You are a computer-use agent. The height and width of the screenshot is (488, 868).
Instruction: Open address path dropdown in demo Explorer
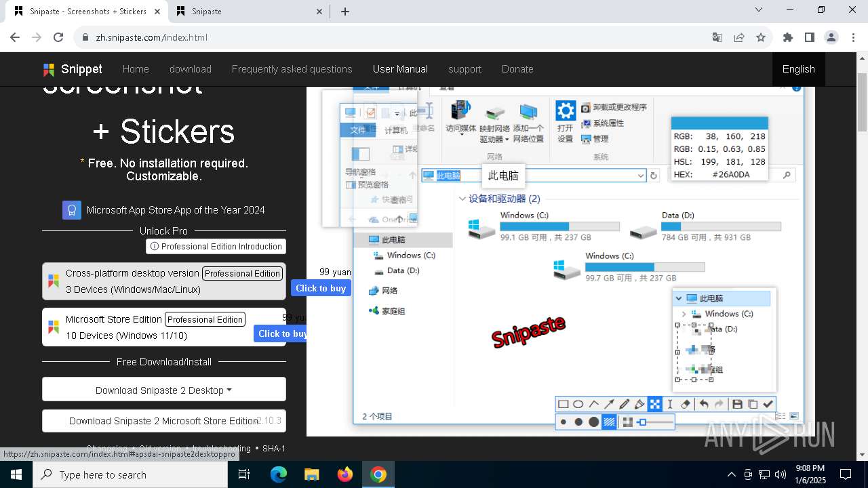coord(641,176)
